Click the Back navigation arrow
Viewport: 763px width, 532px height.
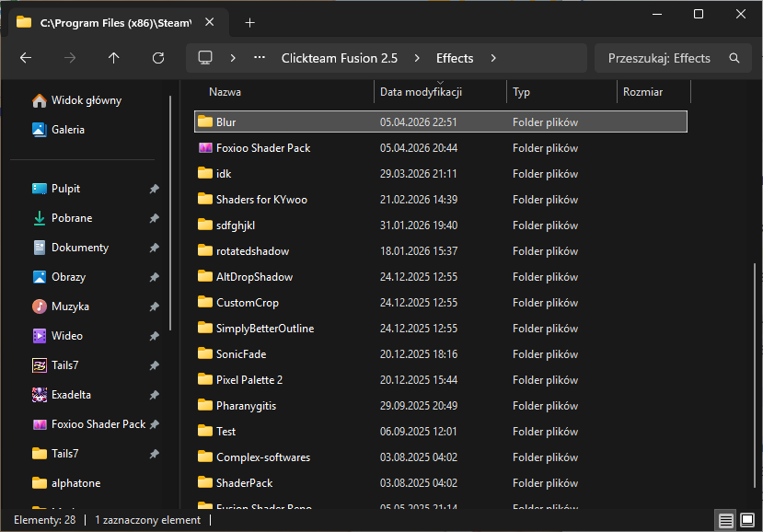point(26,58)
